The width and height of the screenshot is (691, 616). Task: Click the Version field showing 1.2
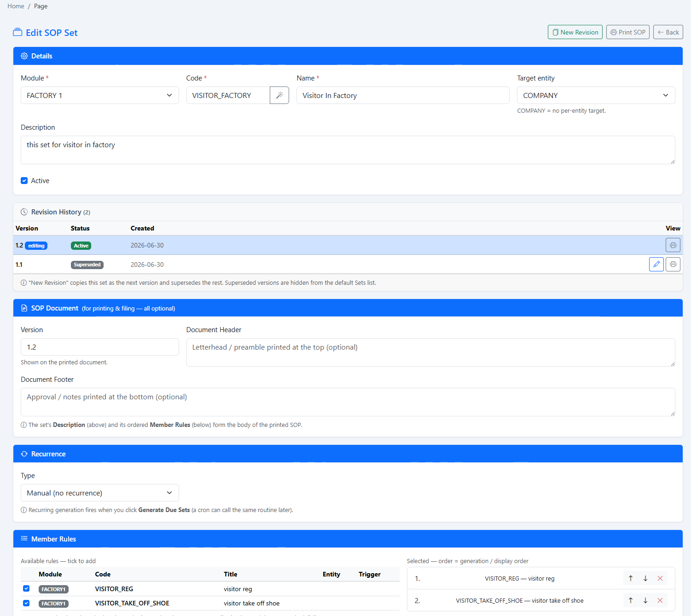100,347
